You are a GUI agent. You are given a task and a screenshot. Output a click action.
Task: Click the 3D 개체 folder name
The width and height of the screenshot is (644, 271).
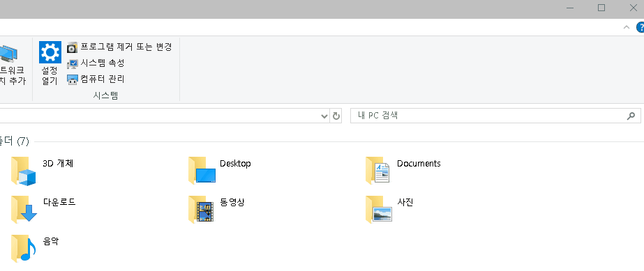click(x=58, y=163)
